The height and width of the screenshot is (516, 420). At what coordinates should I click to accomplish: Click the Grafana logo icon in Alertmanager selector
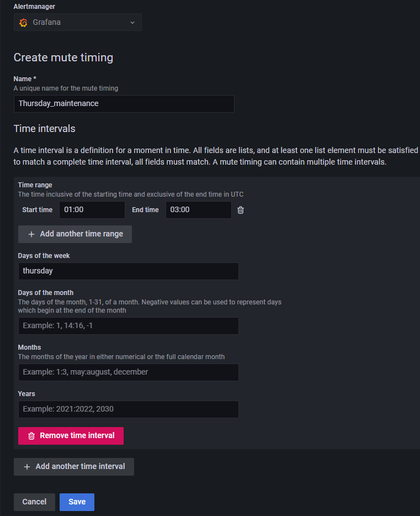[23, 23]
